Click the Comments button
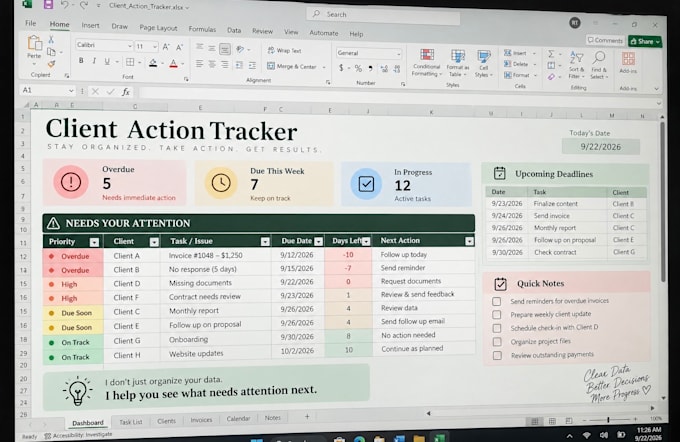 pyautogui.click(x=605, y=40)
